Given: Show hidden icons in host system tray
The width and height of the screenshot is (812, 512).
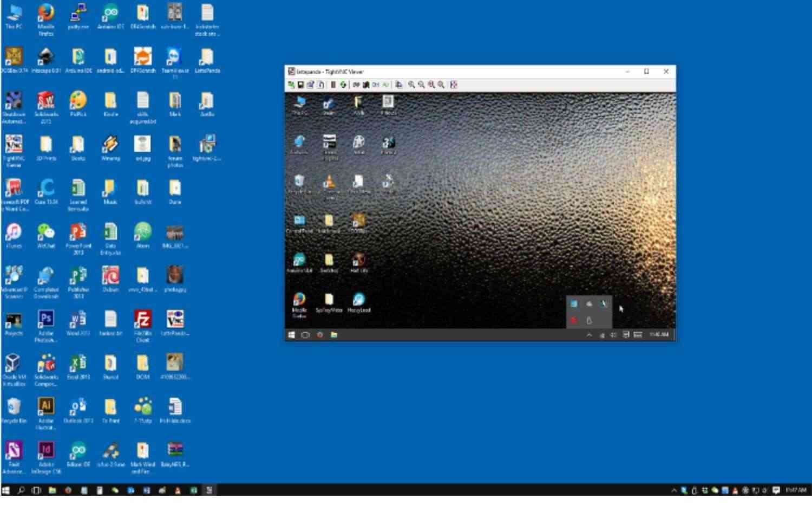Looking at the screenshot, I should pos(674,490).
